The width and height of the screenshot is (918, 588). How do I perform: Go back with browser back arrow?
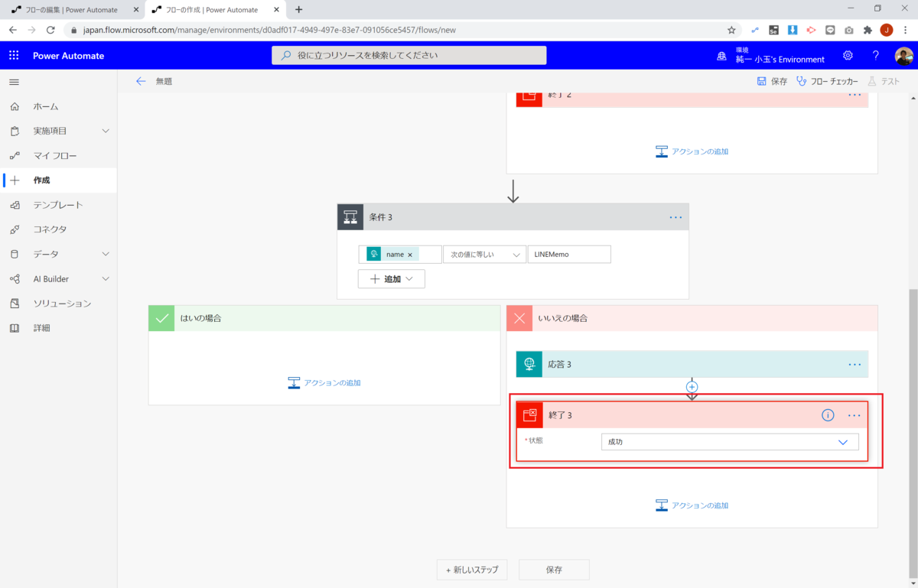(12, 30)
